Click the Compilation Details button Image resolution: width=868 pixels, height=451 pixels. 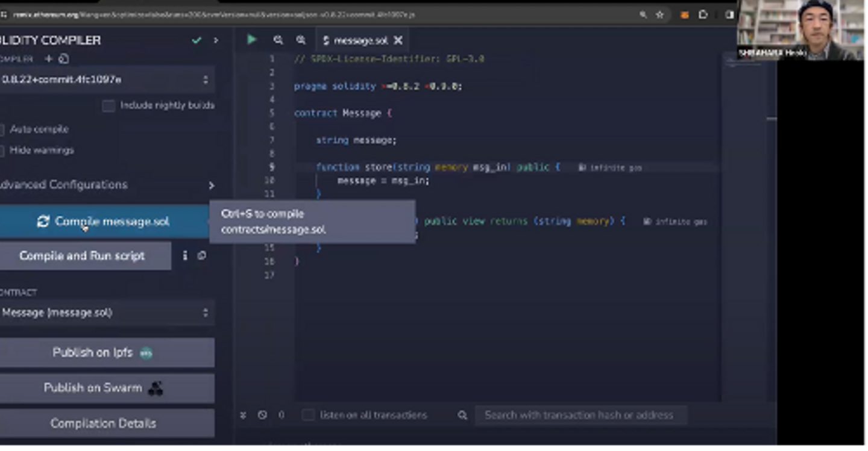[104, 423]
